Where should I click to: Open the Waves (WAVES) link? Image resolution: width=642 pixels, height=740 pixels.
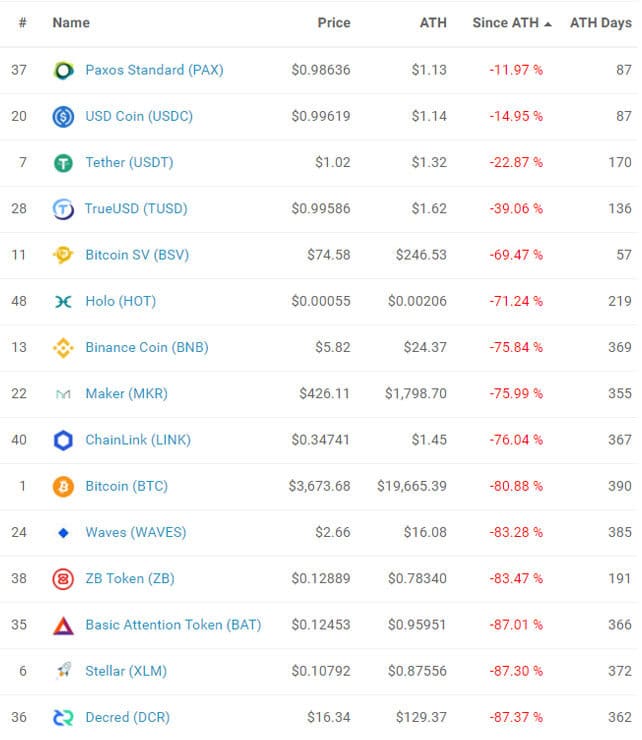coord(136,532)
